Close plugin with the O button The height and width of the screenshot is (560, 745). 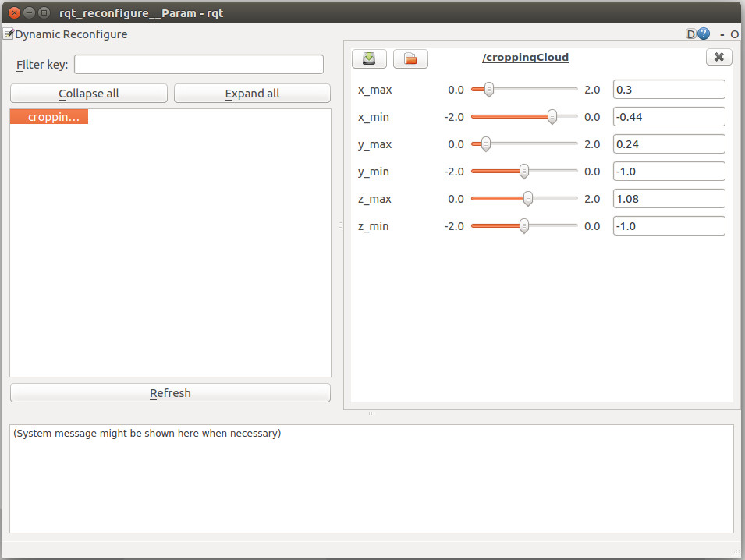tap(735, 34)
